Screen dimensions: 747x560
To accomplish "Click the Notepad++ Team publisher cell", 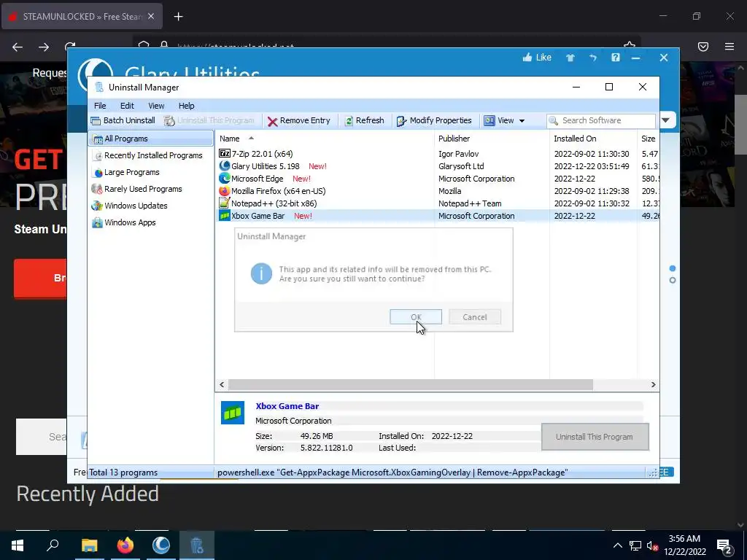I will pyautogui.click(x=470, y=203).
